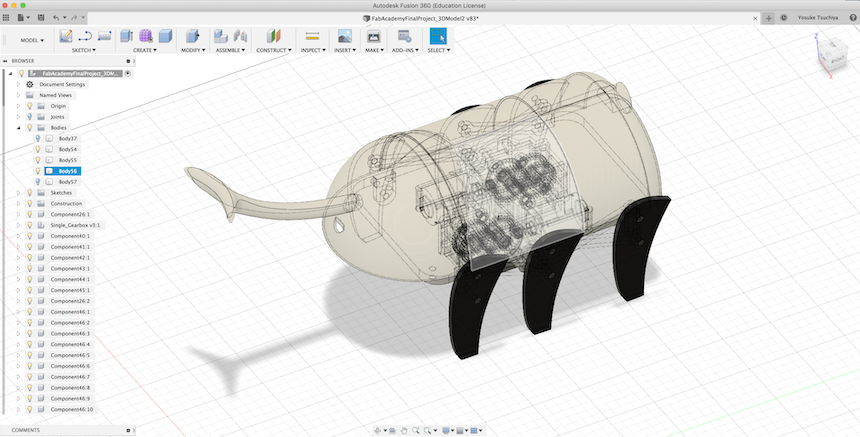
Task: Expand the Named Views node
Action: coord(18,95)
